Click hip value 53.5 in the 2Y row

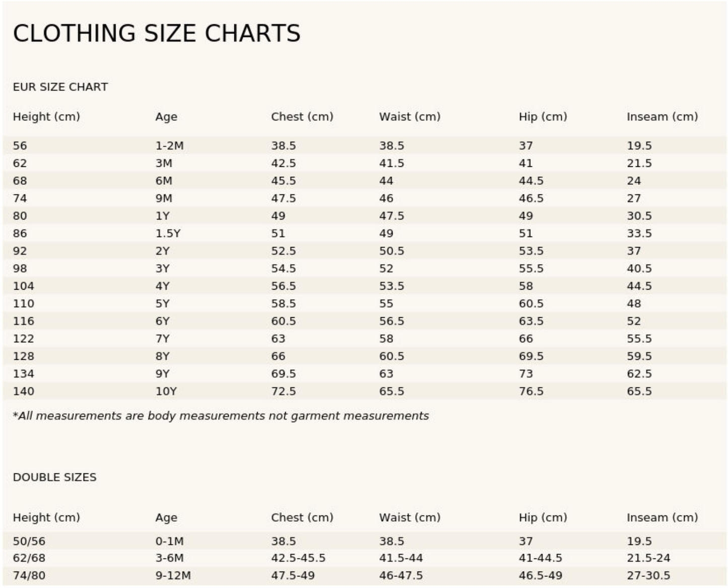(x=531, y=251)
